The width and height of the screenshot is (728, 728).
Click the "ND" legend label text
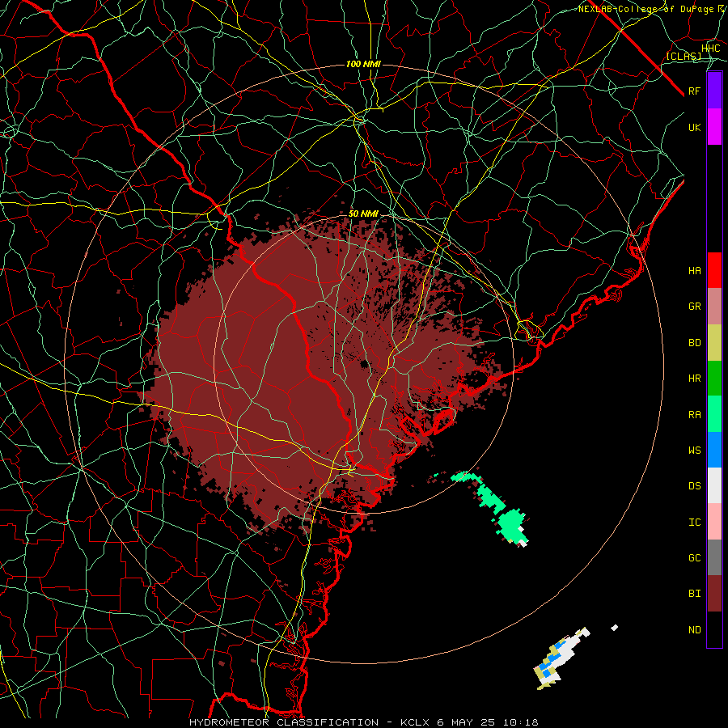694,630
